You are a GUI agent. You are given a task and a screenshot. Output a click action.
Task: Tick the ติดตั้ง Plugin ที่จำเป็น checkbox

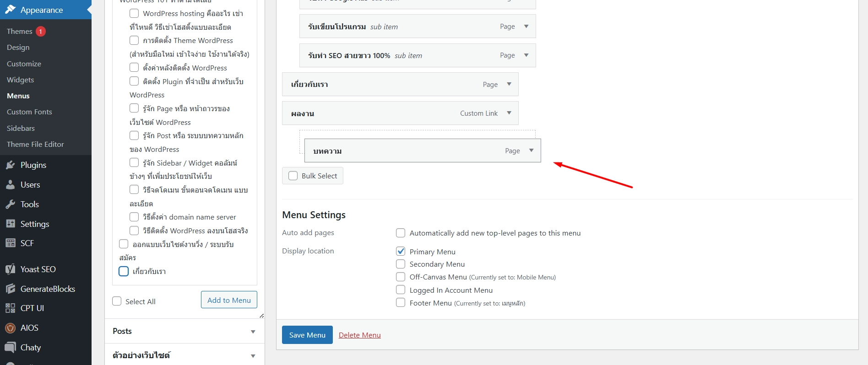pos(134,81)
